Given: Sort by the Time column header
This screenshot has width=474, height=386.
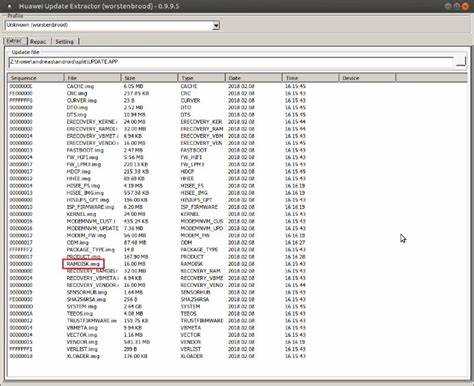Looking at the screenshot, I should (x=310, y=78).
